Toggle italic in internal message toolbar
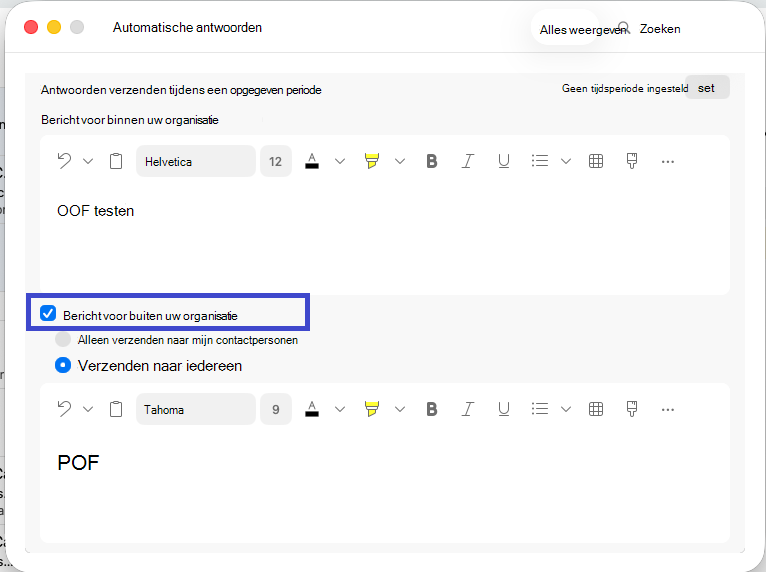Screen dimensions: 766x572 (468, 161)
